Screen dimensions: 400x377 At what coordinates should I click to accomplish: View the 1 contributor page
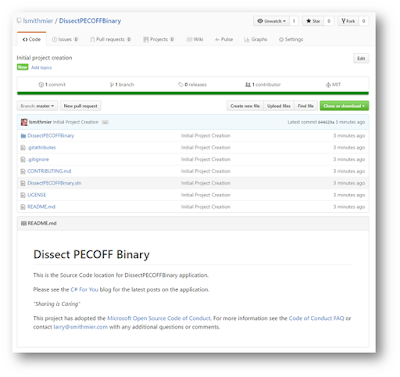pos(263,85)
